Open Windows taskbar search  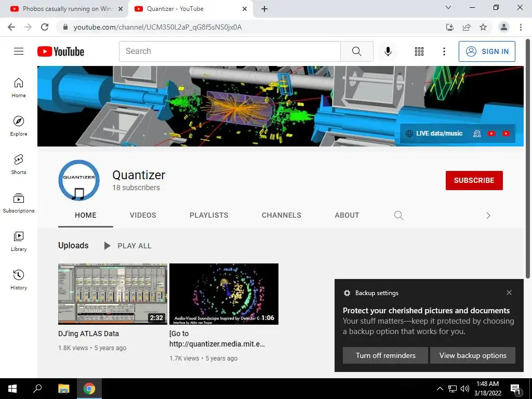click(x=37, y=389)
